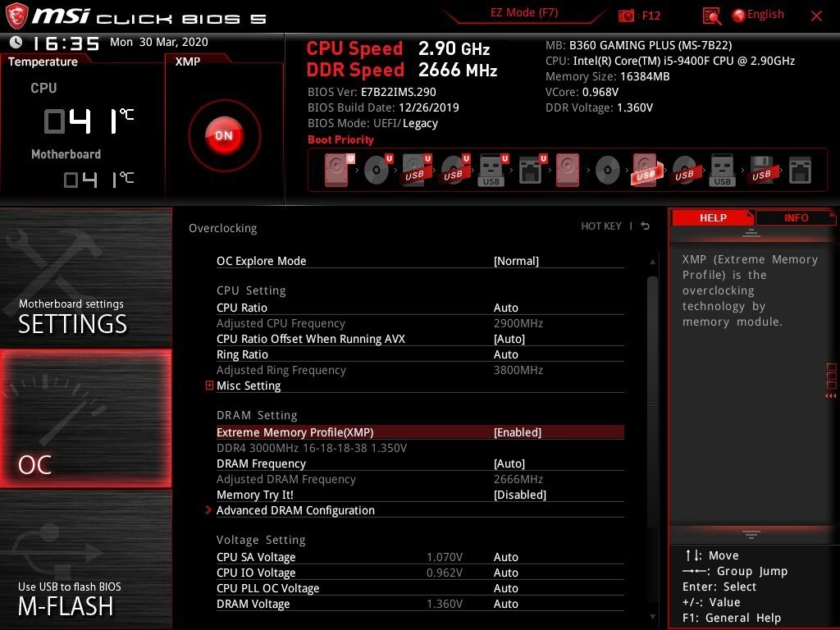Select the legacy USB CD/DVD boot icon
Screen dimensions: 840x630
pos(685,170)
